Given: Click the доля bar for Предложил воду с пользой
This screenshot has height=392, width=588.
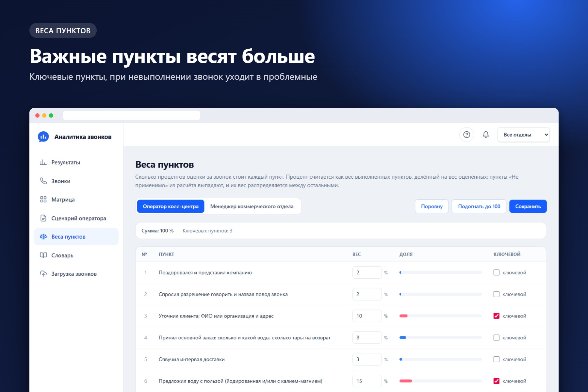Looking at the screenshot, I should click(x=440, y=381).
